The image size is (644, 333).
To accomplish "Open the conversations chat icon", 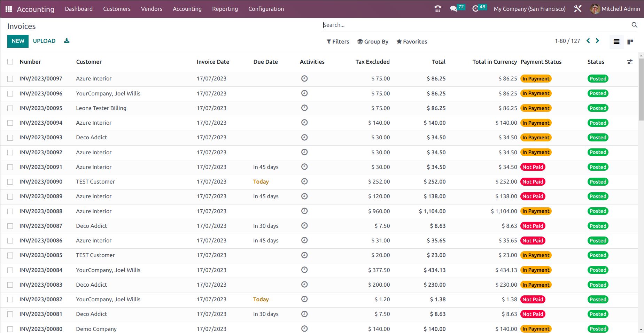I will [x=453, y=9].
